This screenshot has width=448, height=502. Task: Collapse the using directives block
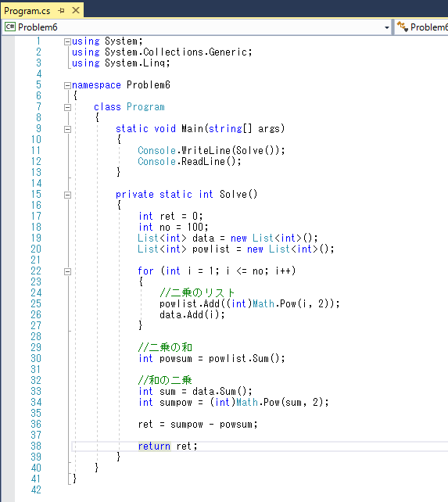point(67,41)
